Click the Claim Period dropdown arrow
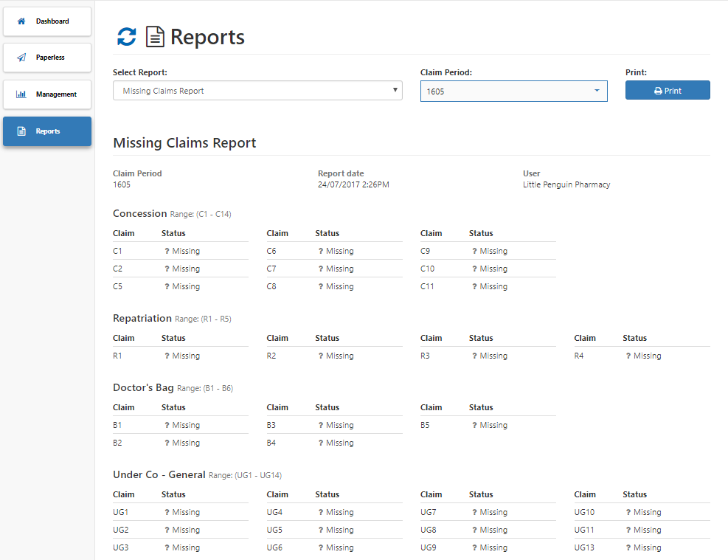728x560 pixels. pos(597,91)
